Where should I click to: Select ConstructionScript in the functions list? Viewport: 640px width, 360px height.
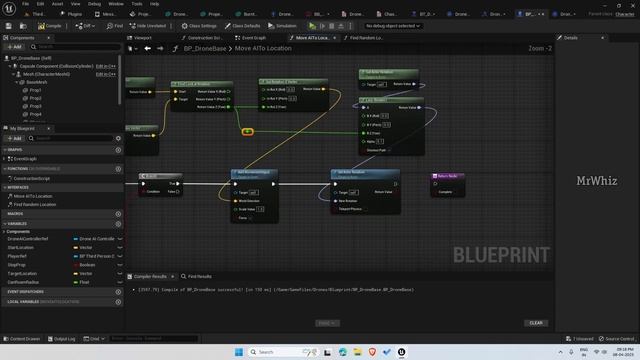pos(31,178)
